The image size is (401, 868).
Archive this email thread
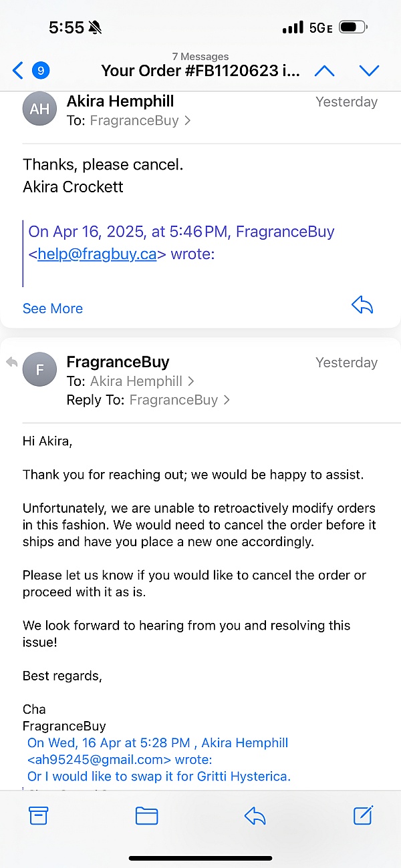[x=38, y=815]
